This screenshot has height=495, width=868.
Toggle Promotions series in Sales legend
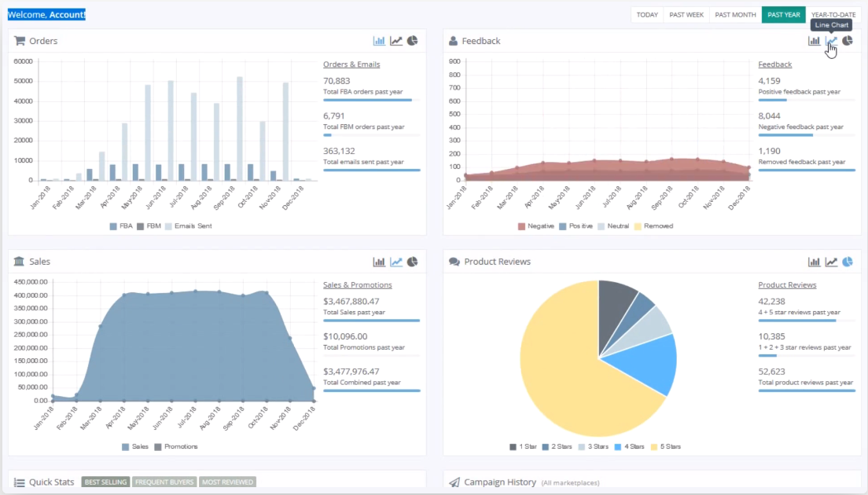(x=176, y=447)
